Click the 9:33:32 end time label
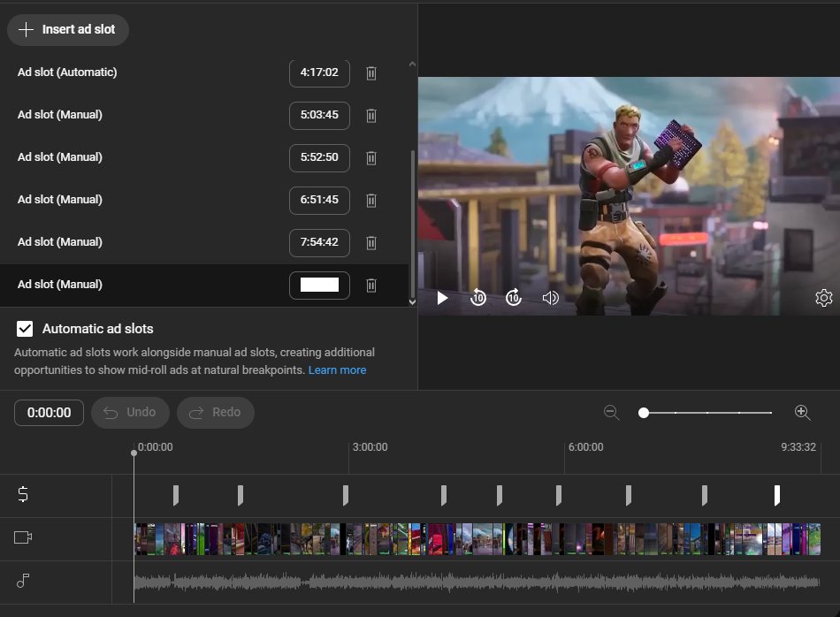The height and width of the screenshot is (617, 840). click(798, 447)
